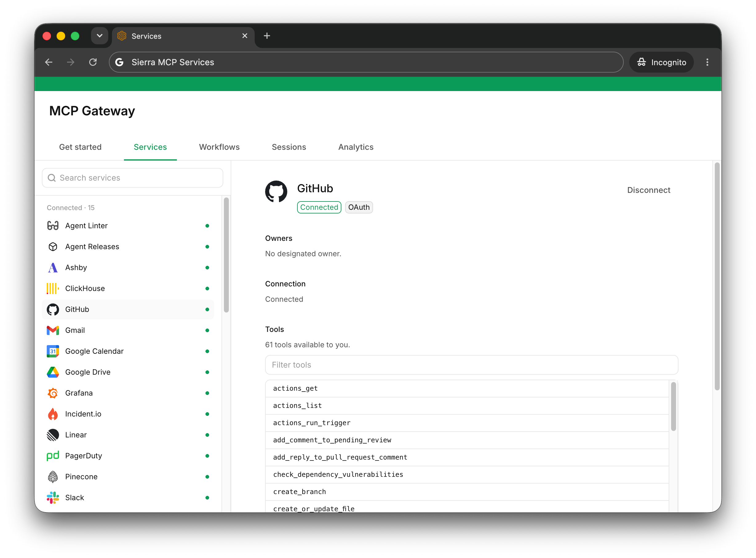Screen dimensions: 756x558
Task: Select the Agent Releases cube icon
Action: click(x=53, y=247)
